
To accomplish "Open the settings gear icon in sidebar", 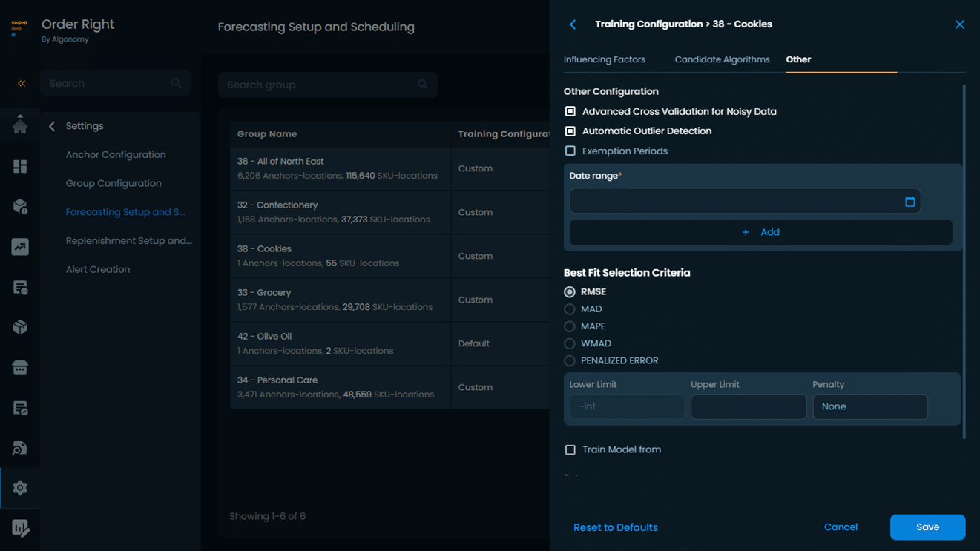I will tap(20, 488).
